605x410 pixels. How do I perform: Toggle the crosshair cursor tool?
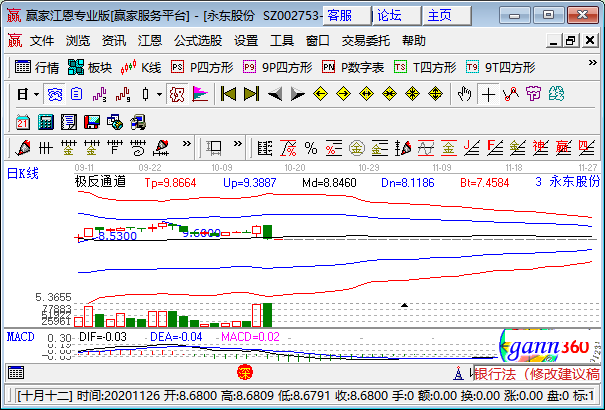(x=488, y=94)
